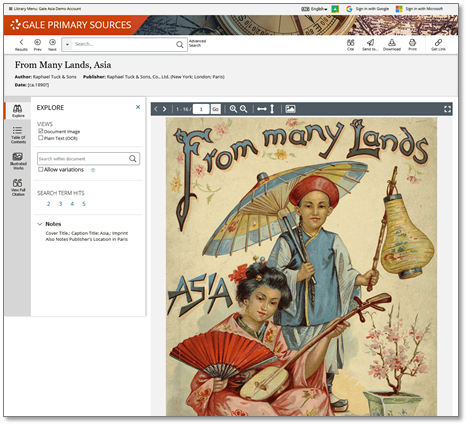The width and height of the screenshot is (468, 426).
Task: Click the Gale Primary Sources logo
Action: pos(71,25)
